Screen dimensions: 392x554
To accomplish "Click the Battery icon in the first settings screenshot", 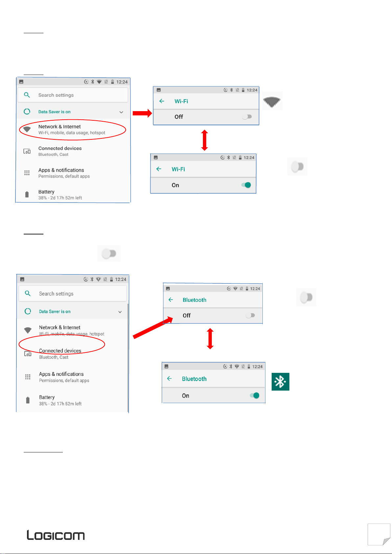I will 27,194.
